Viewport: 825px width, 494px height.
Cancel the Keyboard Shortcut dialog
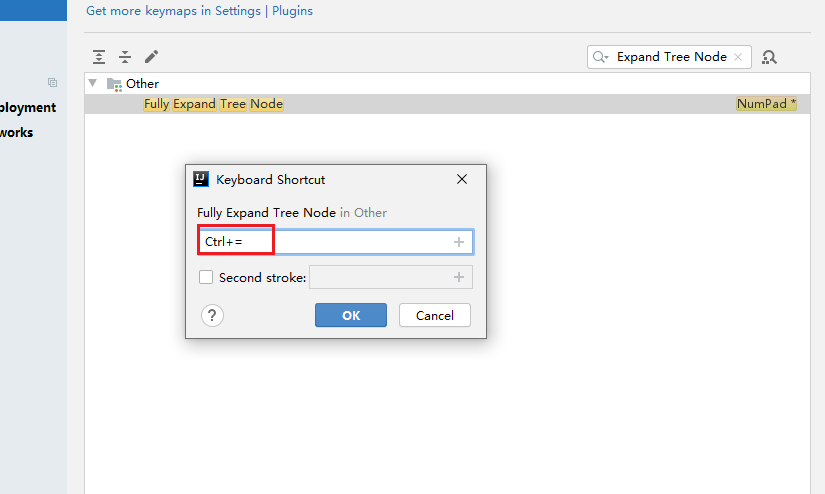pyautogui.click(x=435, y=315)
